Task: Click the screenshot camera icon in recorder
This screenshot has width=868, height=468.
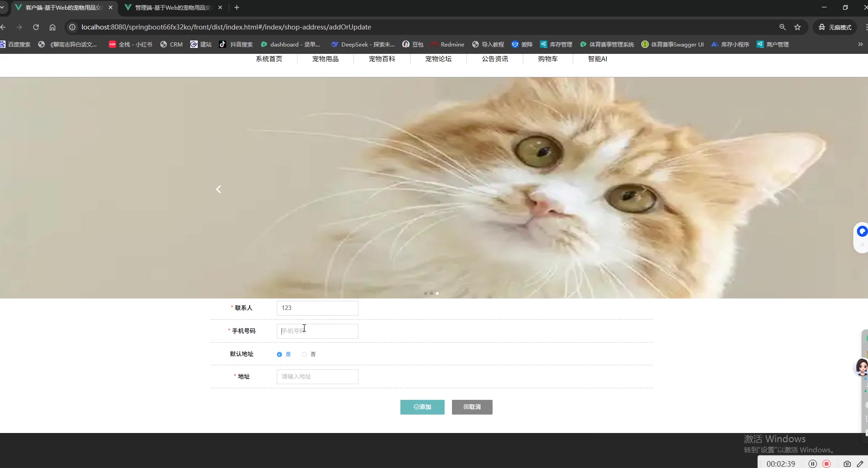Action: pyautogui.click(x=847, y=464)
